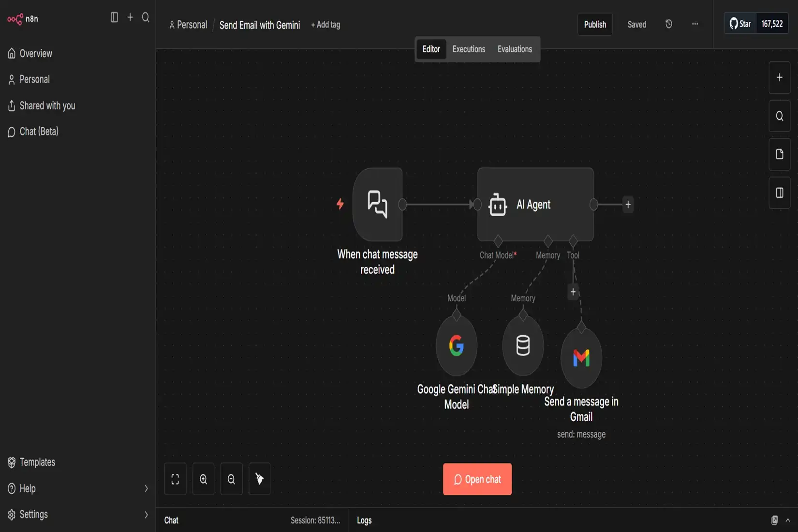The width and height of the screenshot is (798, 532).
Task: Click the Google Gemini Chat Model node icon
Action: click(x=456, y=346)
